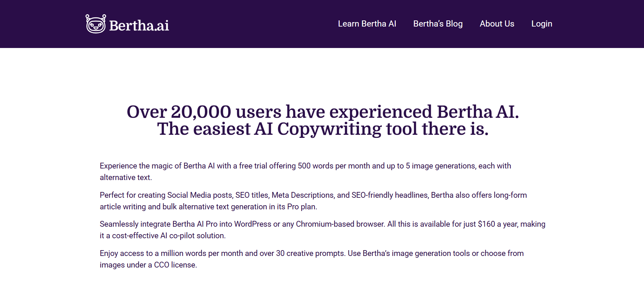Click the "Chromium-based browser" text
644x307 pixels.
pyautogui.click(x=340, y=224)
